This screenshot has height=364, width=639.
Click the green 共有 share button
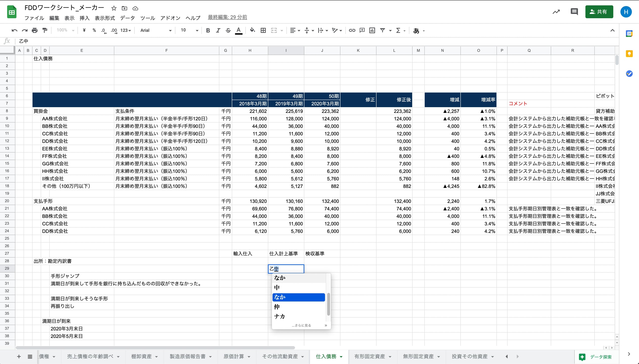coord(599,12)
